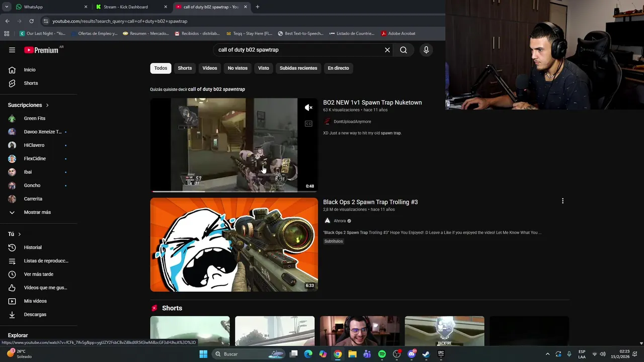Select the Todos filter chip

160,68
